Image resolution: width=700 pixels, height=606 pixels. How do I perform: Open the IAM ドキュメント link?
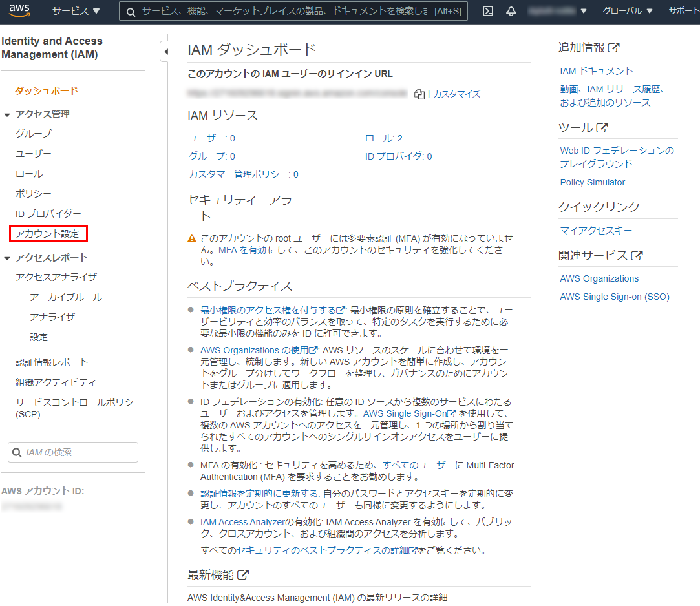[x=597, y=72]
